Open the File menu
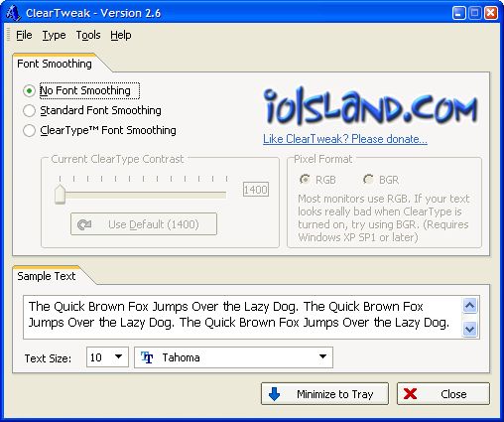Screen dimensions: 504x422 (x=24, y=35)
